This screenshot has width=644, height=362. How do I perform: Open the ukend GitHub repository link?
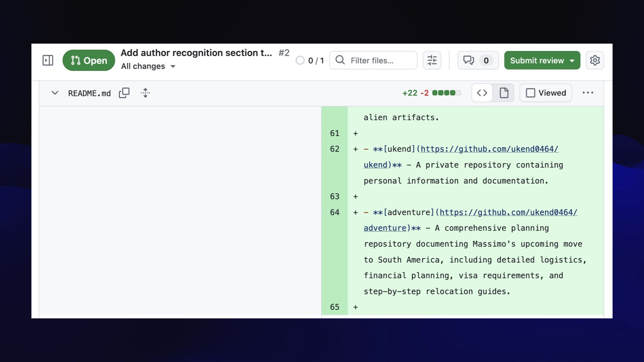click(x=489, y=149)
